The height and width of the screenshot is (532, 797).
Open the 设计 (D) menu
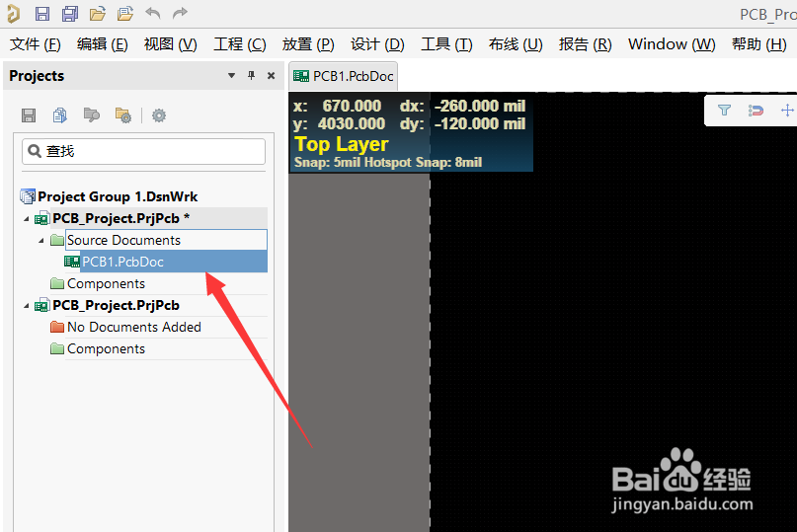coord(377,44)
